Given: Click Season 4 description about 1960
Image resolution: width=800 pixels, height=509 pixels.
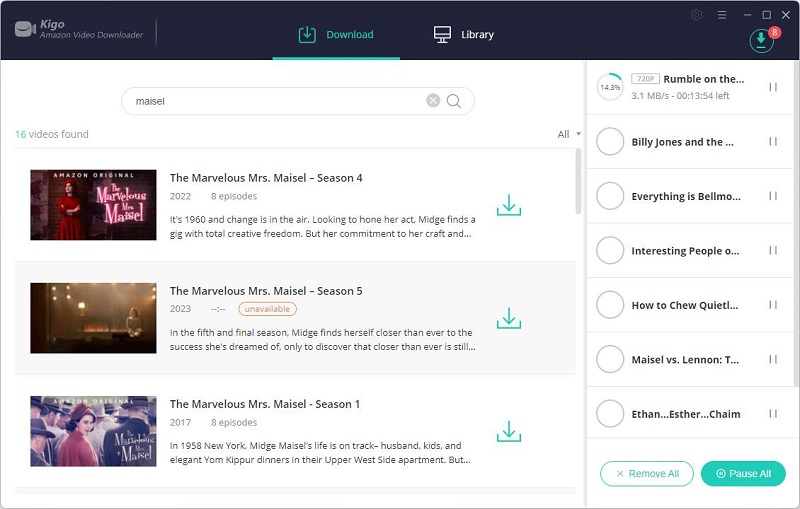Looking at the screenshot, I should click(322, 226).
